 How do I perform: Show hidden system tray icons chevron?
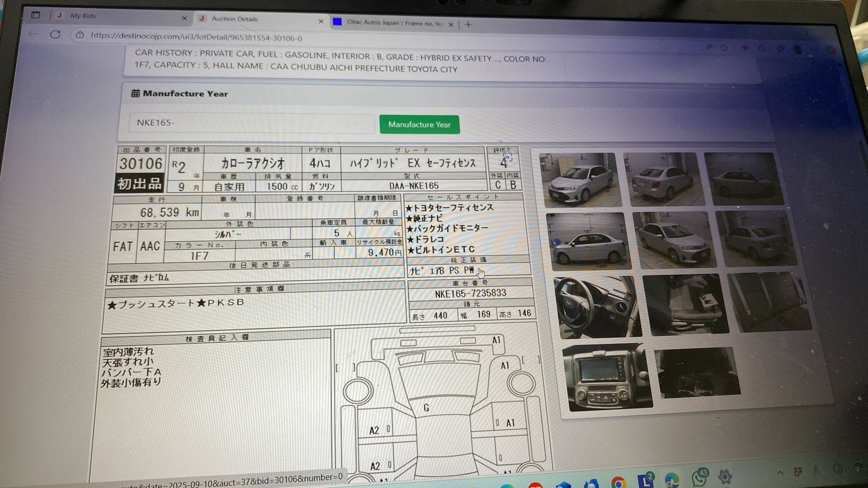(x=780, y=473)
